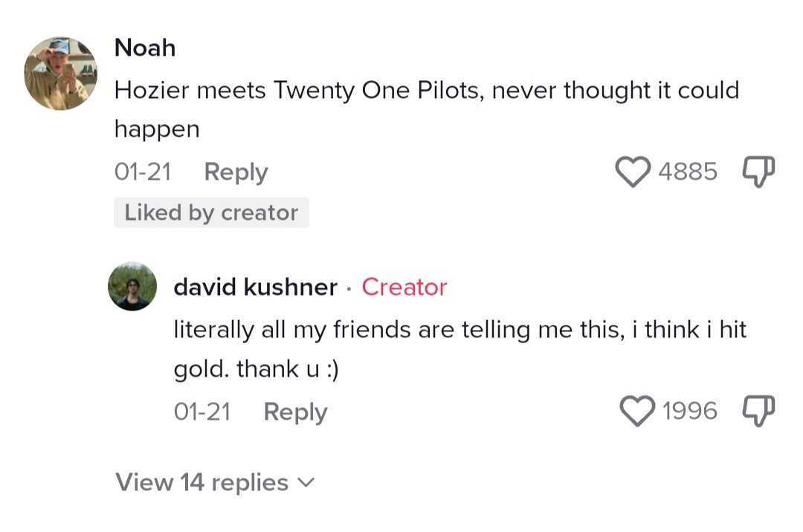803x532 pixels.
Task: Open the Noah username link
Action: point(145,48)
